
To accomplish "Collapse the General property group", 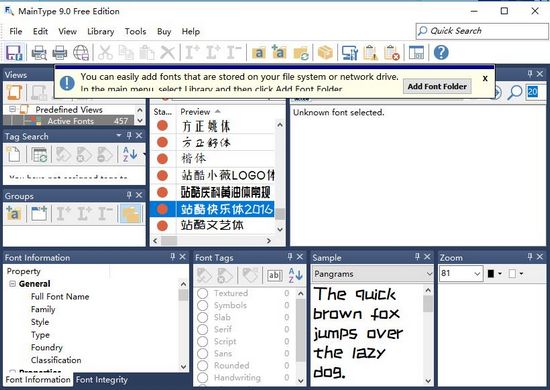I will 12,284.
